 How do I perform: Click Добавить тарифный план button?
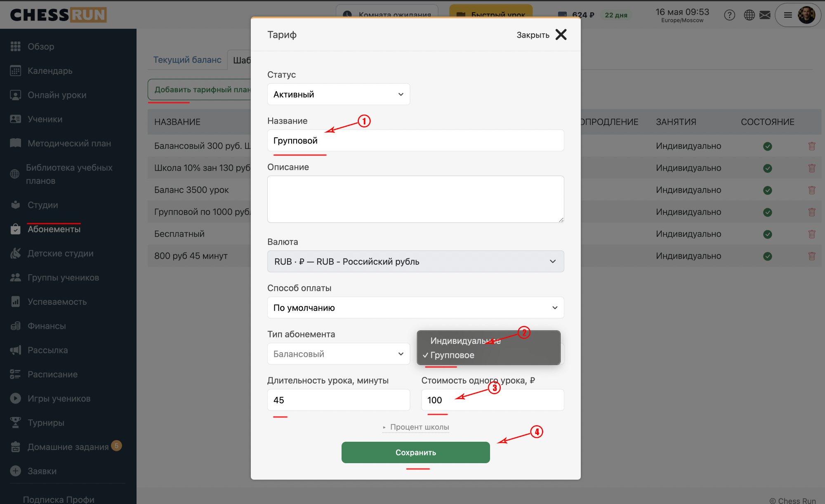pos(200,89)
